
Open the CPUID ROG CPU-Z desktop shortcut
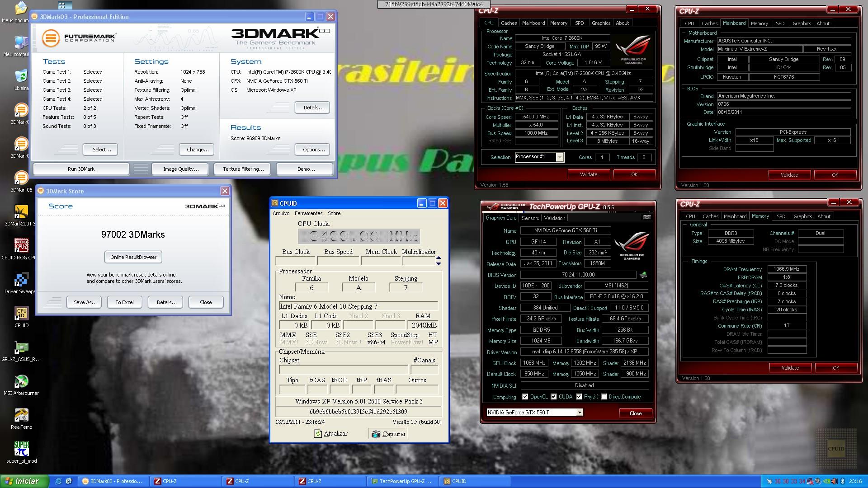[21, 245]
